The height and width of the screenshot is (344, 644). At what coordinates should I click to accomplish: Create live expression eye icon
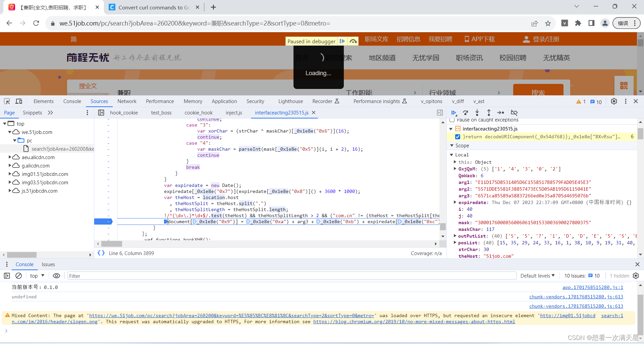[x=56, y=276]
